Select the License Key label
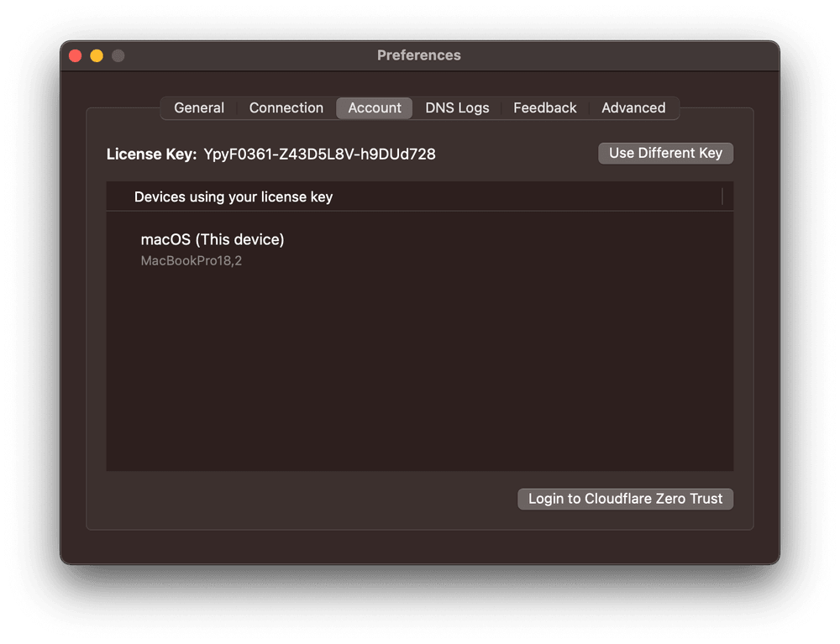 pos(151,154)
